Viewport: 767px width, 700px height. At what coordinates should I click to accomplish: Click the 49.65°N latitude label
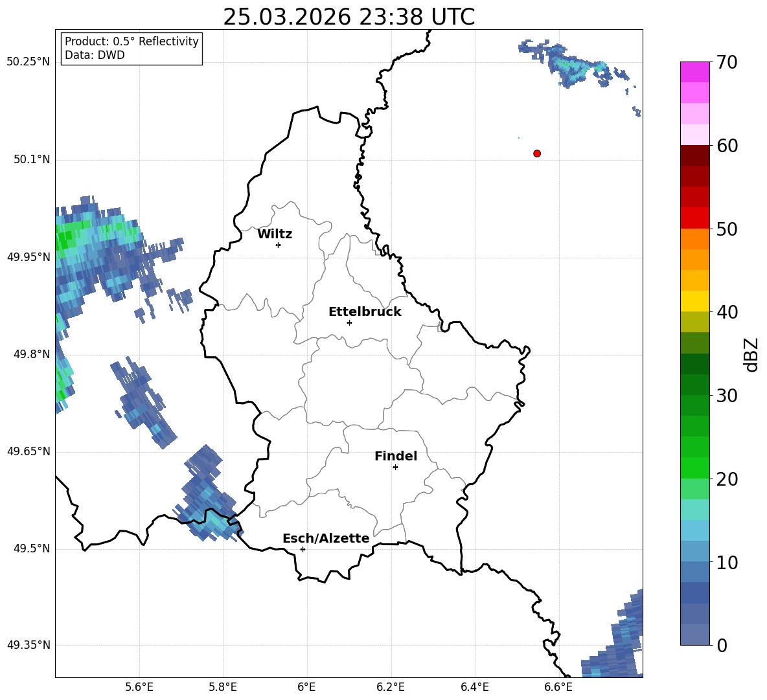tap(29, 451)
